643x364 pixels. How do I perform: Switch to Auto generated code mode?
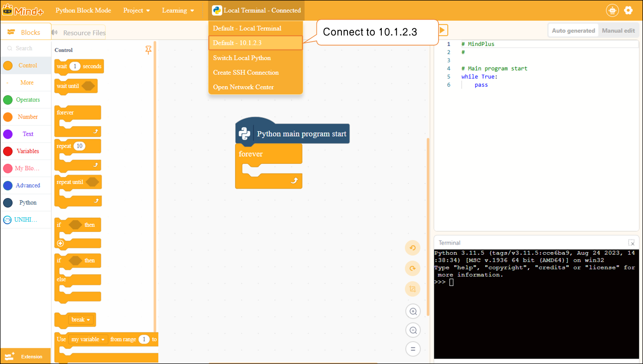(x=573, y=30)
